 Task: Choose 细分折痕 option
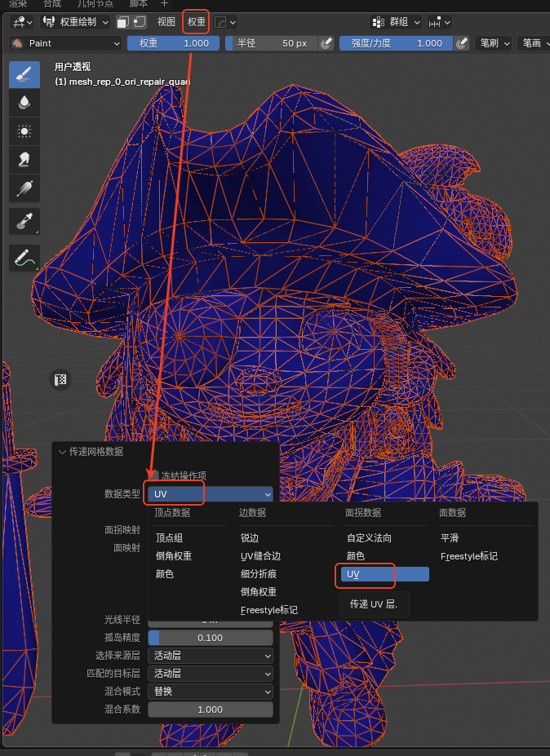pyautogui.click(x=259, y=574)
